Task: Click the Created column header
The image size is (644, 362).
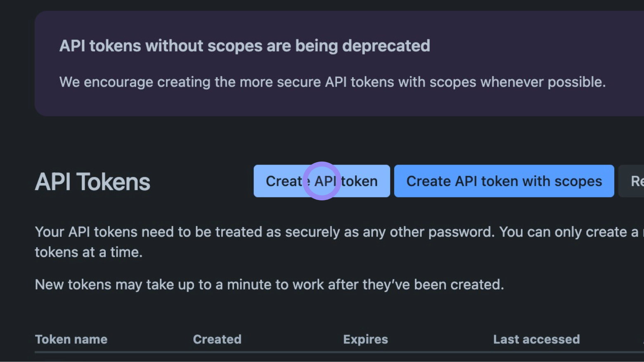Action: pyautogui.click(x=217, y=339)
